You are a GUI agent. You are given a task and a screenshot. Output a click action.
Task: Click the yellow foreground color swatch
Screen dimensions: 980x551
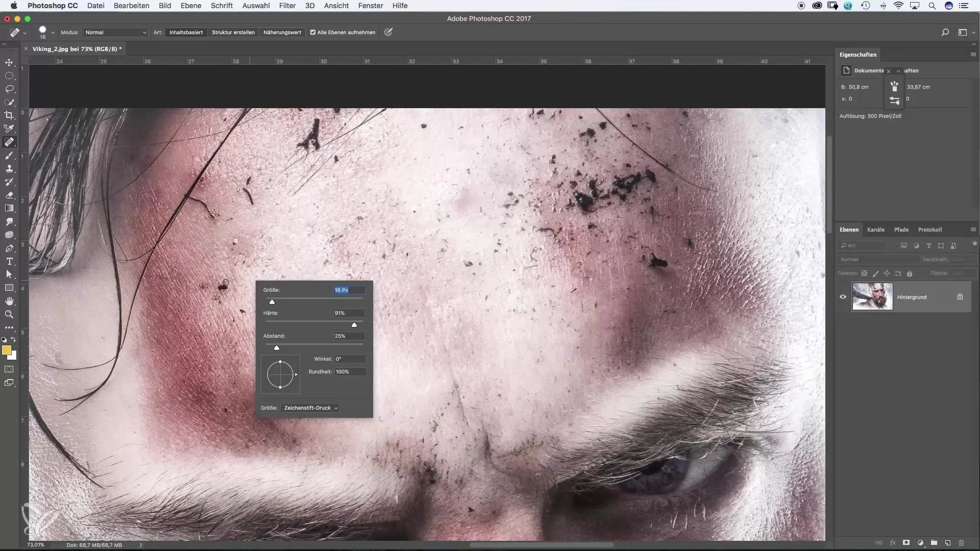[6, 350]
